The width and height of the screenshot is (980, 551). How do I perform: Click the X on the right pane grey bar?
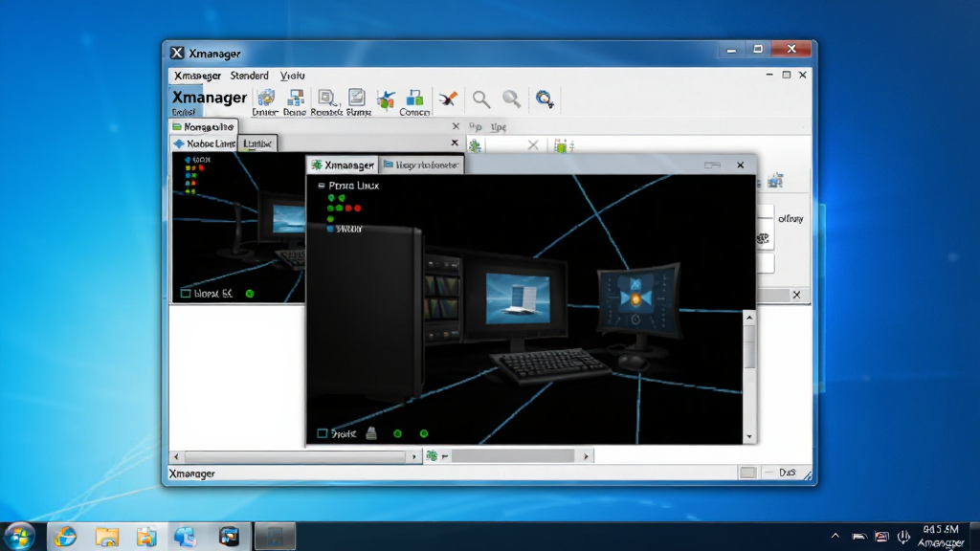click(x=796, y=295)
